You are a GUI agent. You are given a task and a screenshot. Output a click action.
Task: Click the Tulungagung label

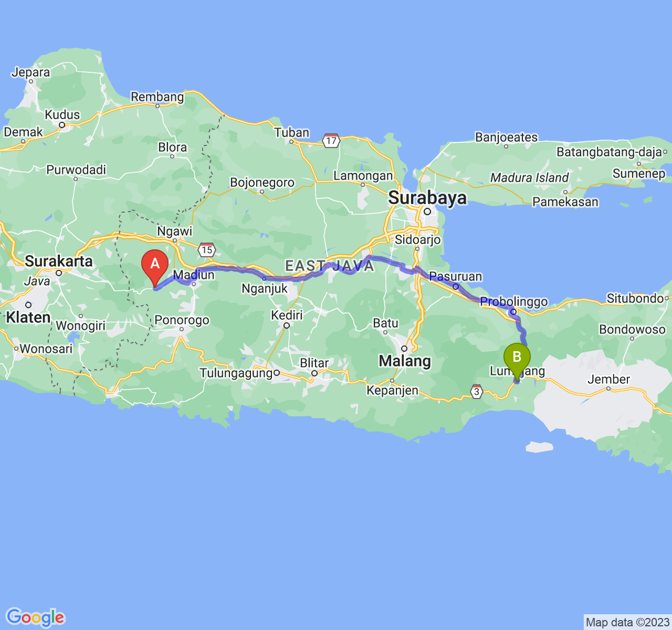pyautogui.click(x=236, y=373)
